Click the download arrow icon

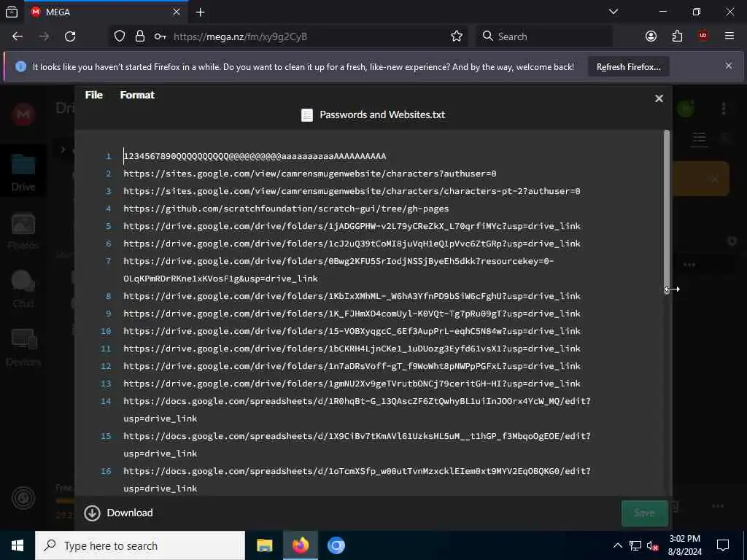coord(92,513)
